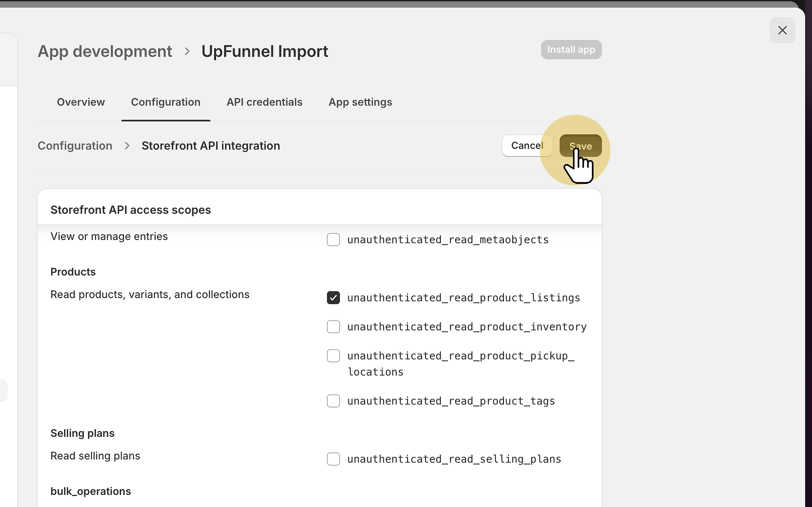
Task: Click the UpFunnel Import app title
Action: pos(265,51)
